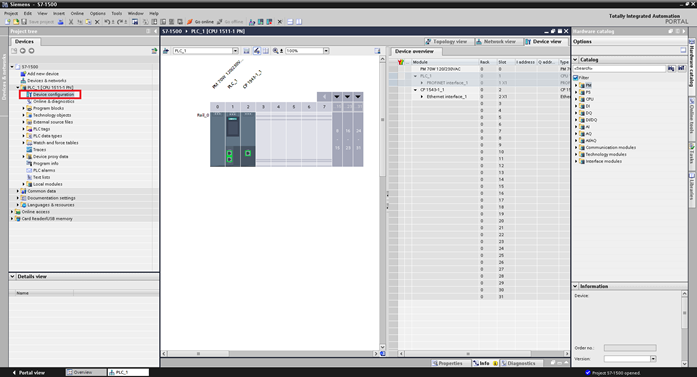
Task: Click the Print icon in the toolbar
Action: (x=61, y=21)
